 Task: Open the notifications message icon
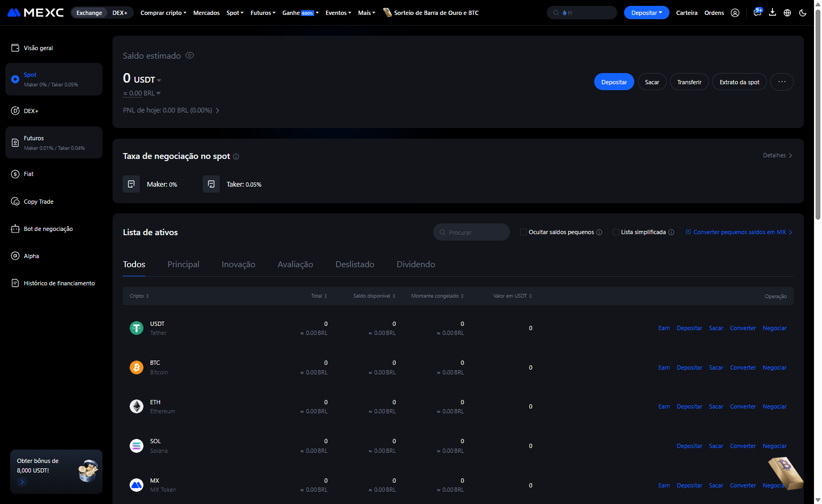point(757,12)
